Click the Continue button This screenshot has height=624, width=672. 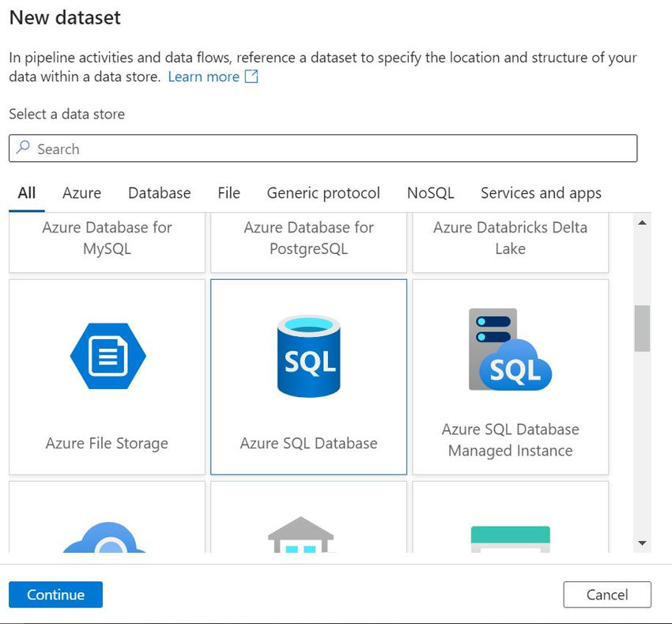(55, 595)
